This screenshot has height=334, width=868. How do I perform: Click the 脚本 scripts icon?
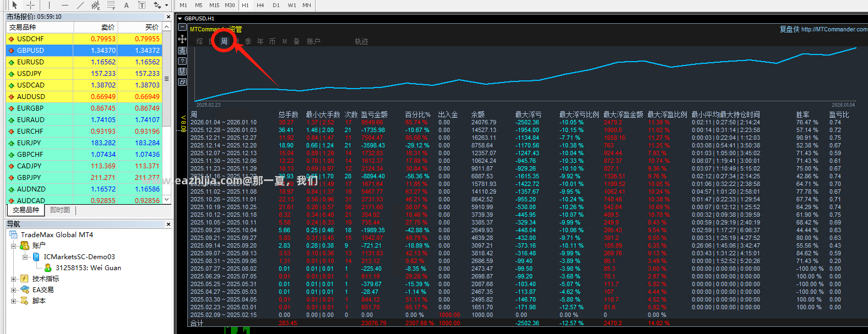point(24,301)
